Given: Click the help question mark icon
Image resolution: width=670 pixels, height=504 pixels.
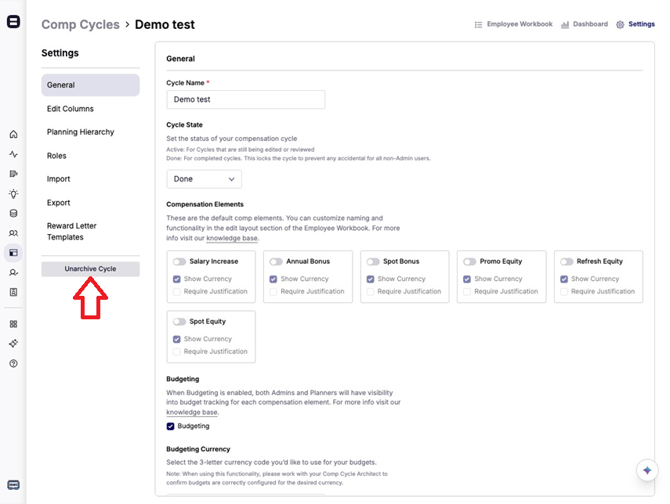Looking at the screenshot, I should click(x=13, y=364).
